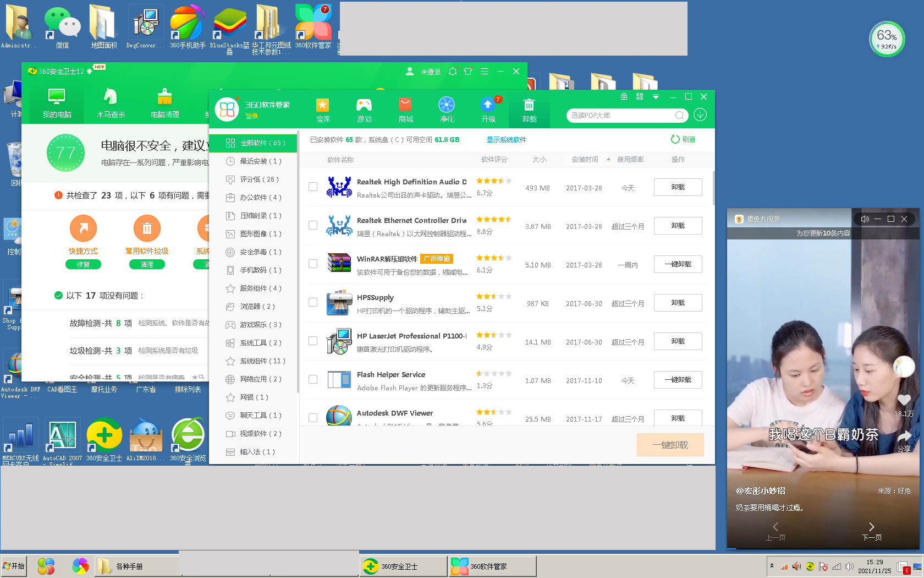Click the category sidebar scrollbar
Image resolution: width=924 pixels, height=578 pixels.
coord(298,261)
